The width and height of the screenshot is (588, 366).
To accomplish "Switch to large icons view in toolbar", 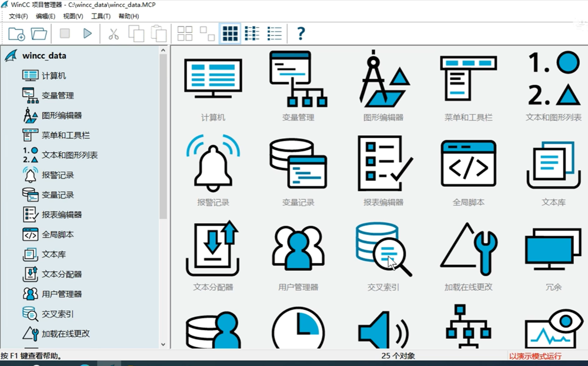I will pyautogui.click(x=230, y=33).
